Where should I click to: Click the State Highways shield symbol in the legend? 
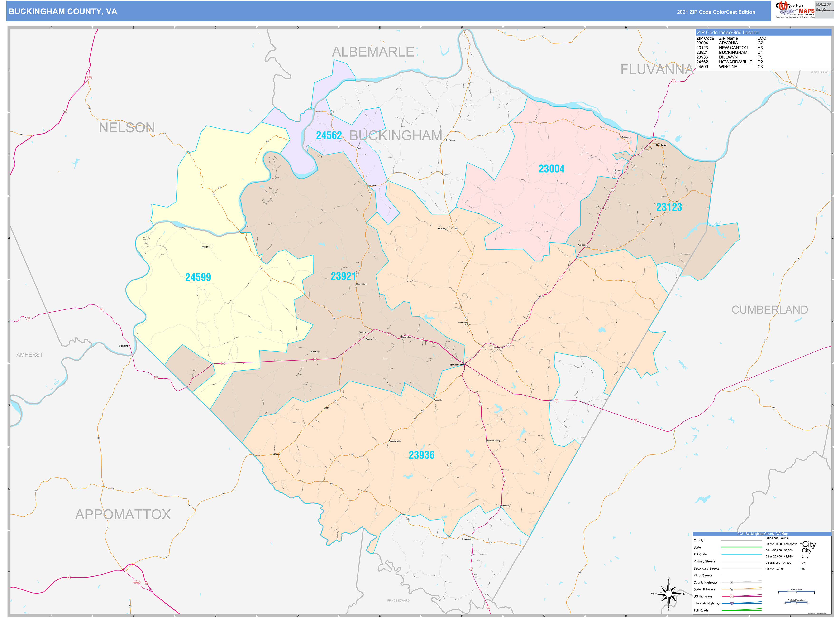click(x=732, y=589)
